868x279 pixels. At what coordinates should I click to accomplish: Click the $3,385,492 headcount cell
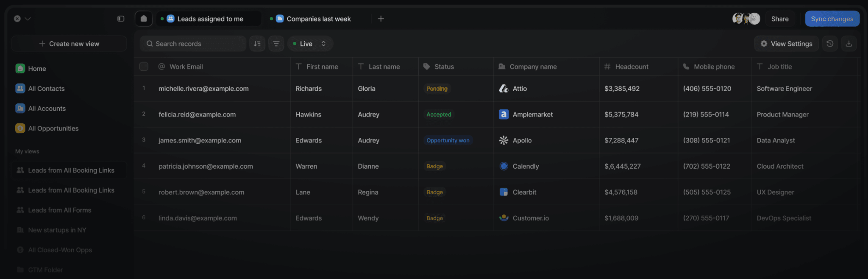638,89
